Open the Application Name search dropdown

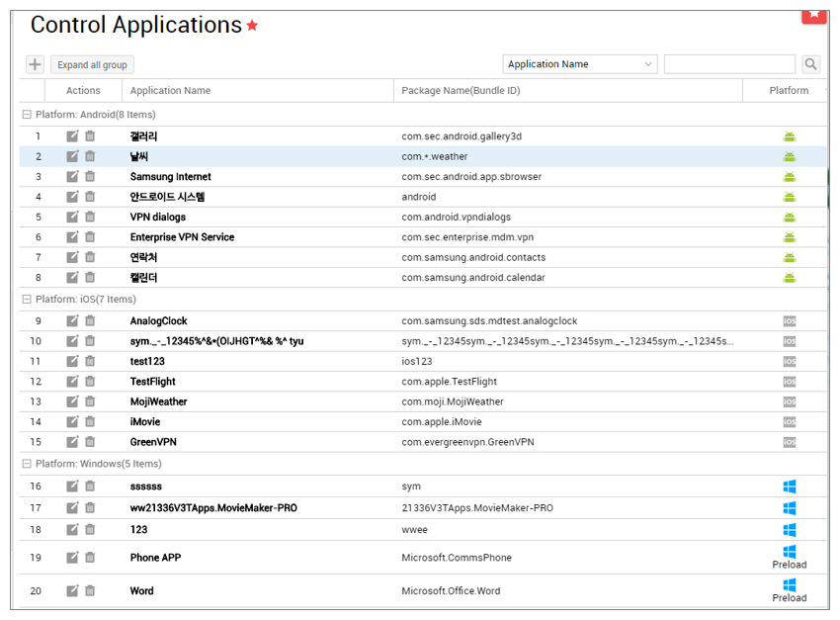[x=580, y=64]
